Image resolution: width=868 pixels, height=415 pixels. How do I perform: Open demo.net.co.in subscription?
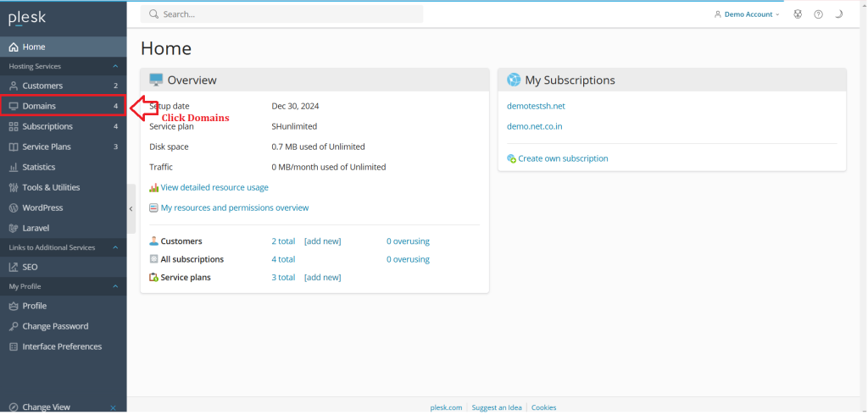pos(535,127)
